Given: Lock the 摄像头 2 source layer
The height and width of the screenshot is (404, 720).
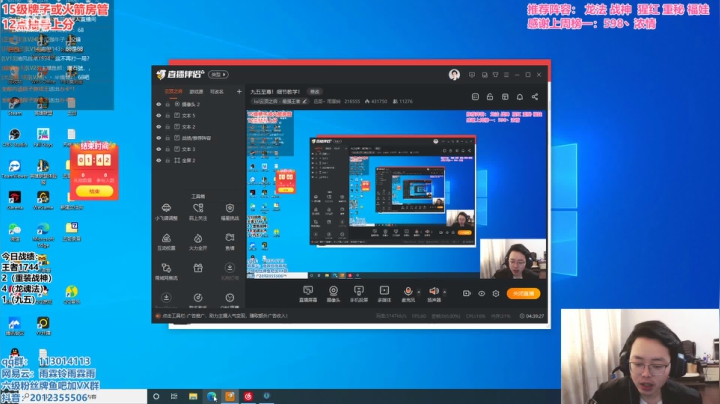Looking at the screenshot, I should tap(168, 104).
